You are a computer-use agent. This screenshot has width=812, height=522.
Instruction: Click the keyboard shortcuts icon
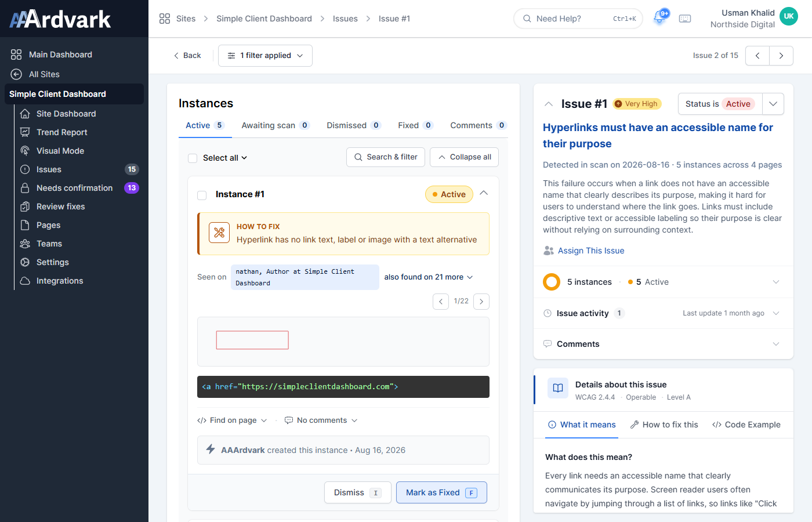685,19
